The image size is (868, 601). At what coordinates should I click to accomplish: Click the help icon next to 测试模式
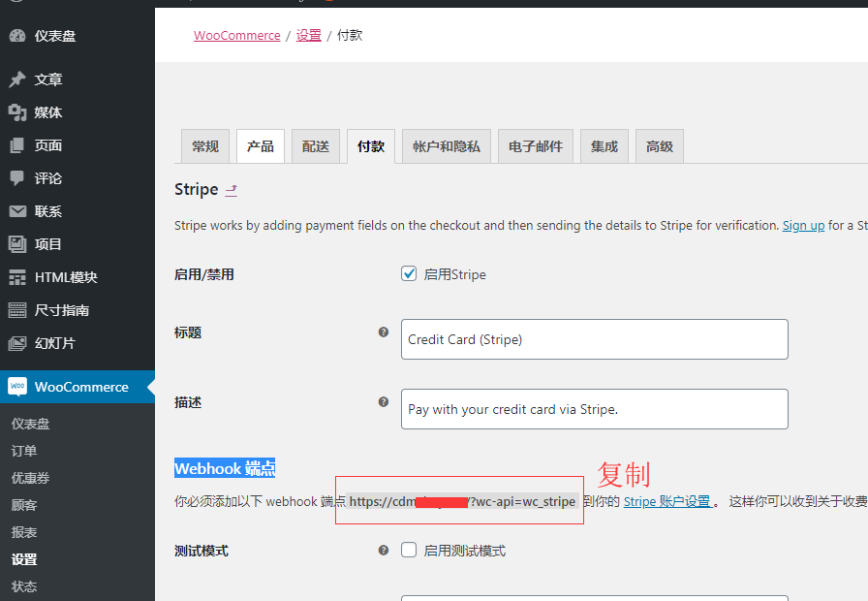click(x=383, y=551)
